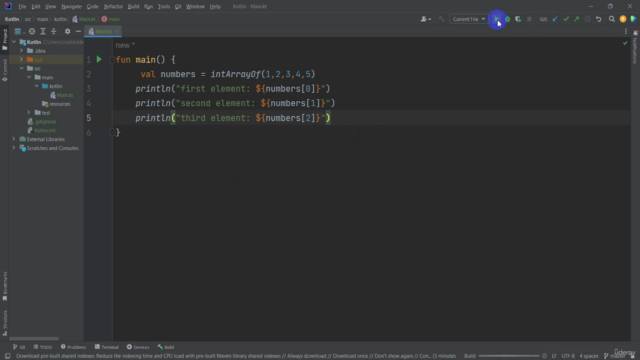The width and height of the screenshot is (640, 360).
Task: Open the File menu
Action: click(x=22, y=7)
